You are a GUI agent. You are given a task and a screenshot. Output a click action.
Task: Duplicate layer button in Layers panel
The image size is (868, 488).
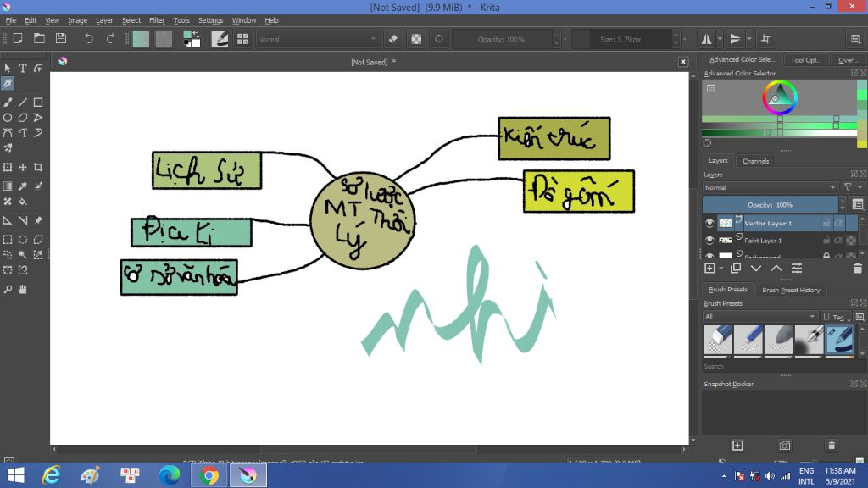coord(736,269)
